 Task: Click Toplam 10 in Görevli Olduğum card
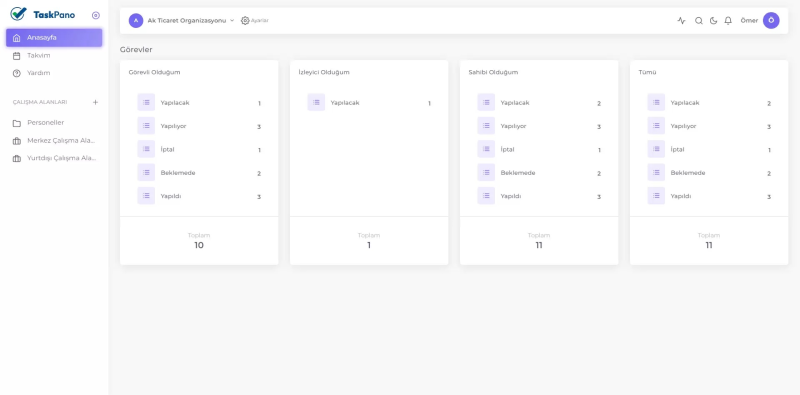pyautogui.click(x=199, y=241)
